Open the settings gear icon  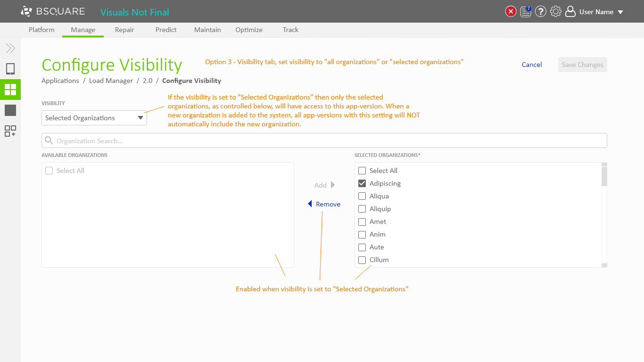click(556, 12)
